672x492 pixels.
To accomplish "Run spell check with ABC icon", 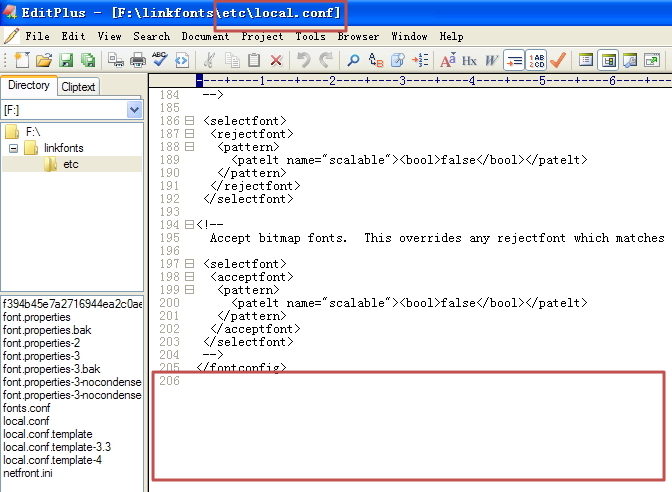I will coord(160,60).
